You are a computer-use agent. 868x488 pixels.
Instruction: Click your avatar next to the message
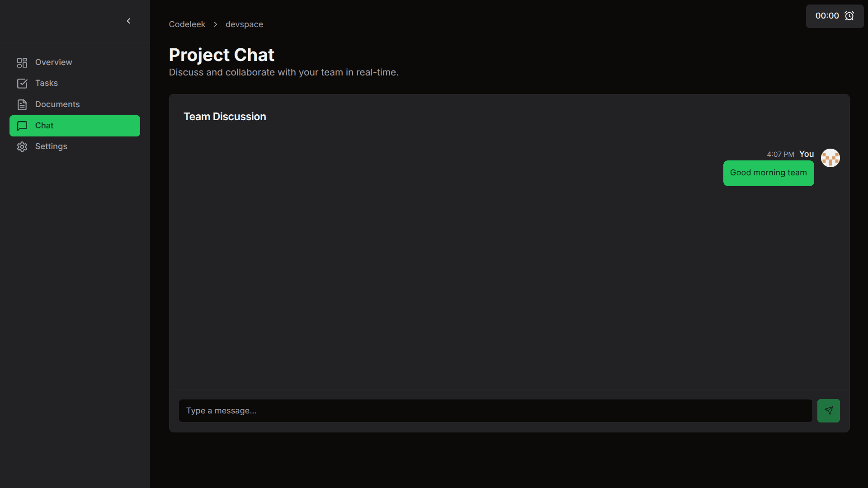[x=830, y=158]
